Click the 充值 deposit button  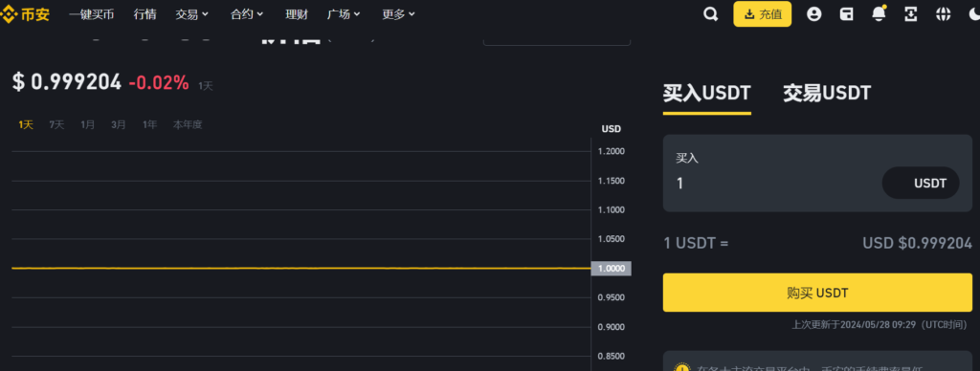[763, 13]
